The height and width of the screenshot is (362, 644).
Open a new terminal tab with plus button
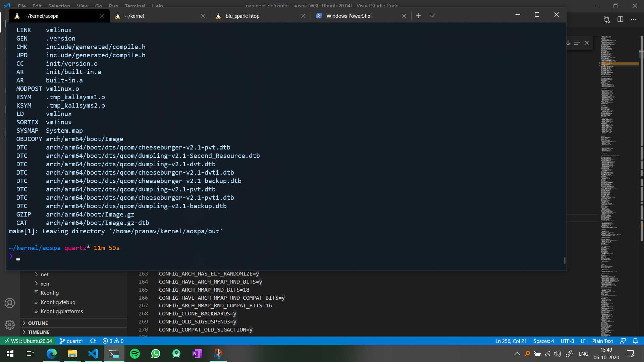click(418, 16)
